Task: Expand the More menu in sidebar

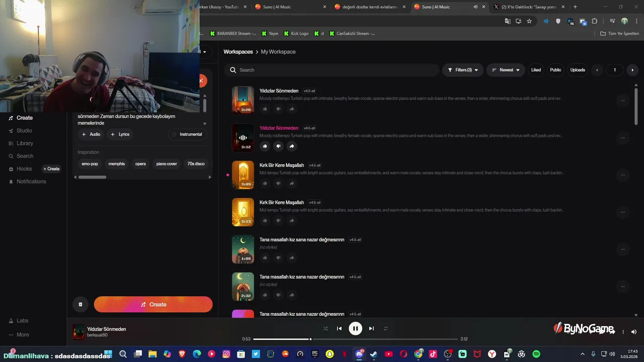Action: point(19,334)
